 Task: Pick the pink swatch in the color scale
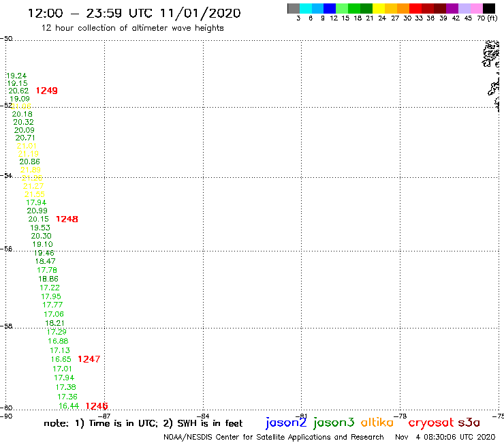(x=476, y=8)
